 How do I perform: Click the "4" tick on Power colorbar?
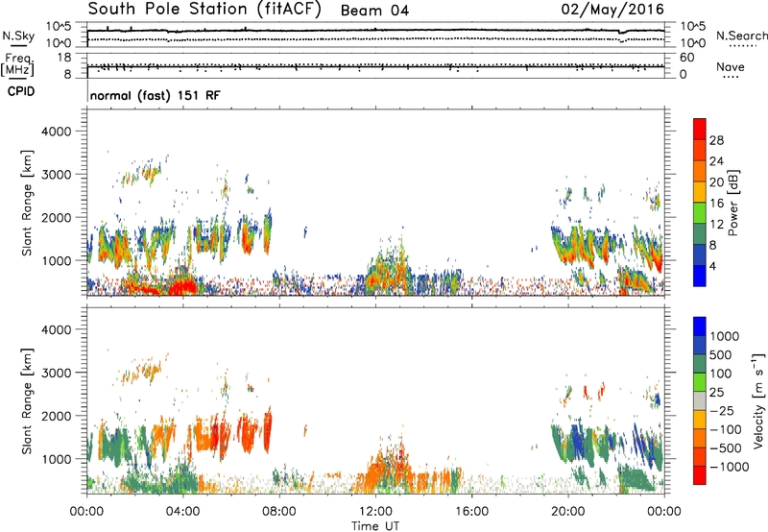click(713, 266)
